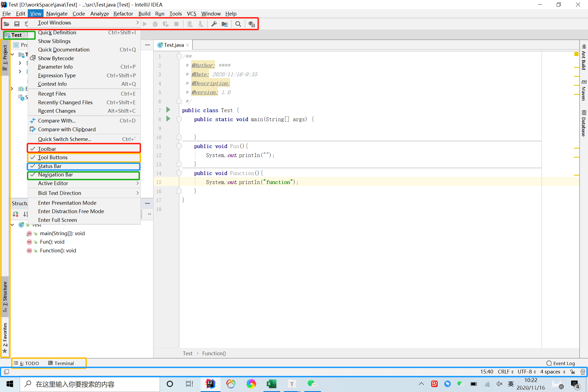Select Quick Documentation menu entry
Image resolution: width=588 pixels, height=392 pixels.
tap(84, 50)
